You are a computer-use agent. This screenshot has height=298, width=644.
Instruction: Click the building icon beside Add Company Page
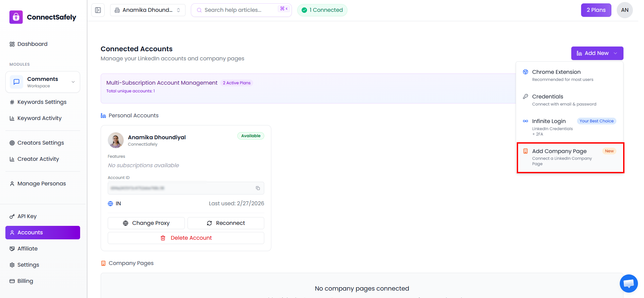pyautogui.click(x=525, y=151)
